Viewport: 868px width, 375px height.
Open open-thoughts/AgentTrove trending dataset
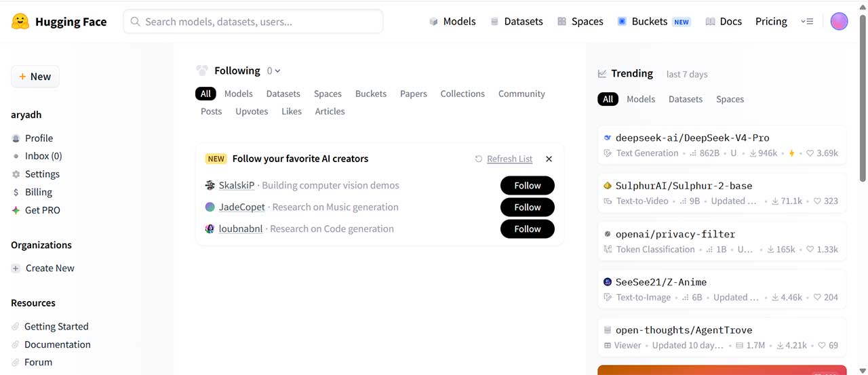point(722,337)
